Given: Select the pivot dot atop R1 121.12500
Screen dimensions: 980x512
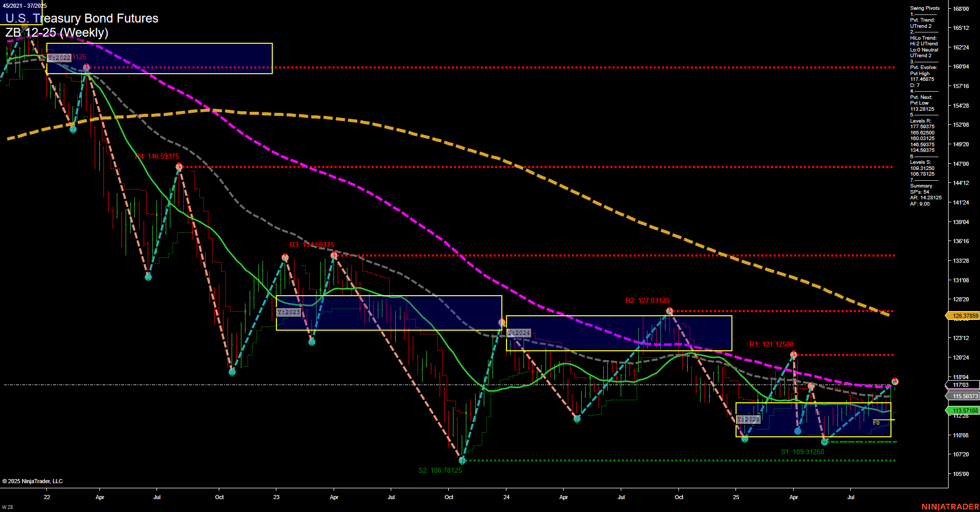Looking at the screenshot, I should tap(793, 354).
